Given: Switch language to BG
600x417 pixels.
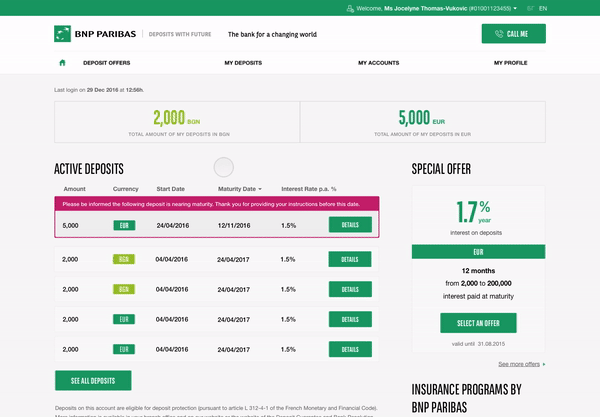Looking at the screenshot, I should pos(530,8).
